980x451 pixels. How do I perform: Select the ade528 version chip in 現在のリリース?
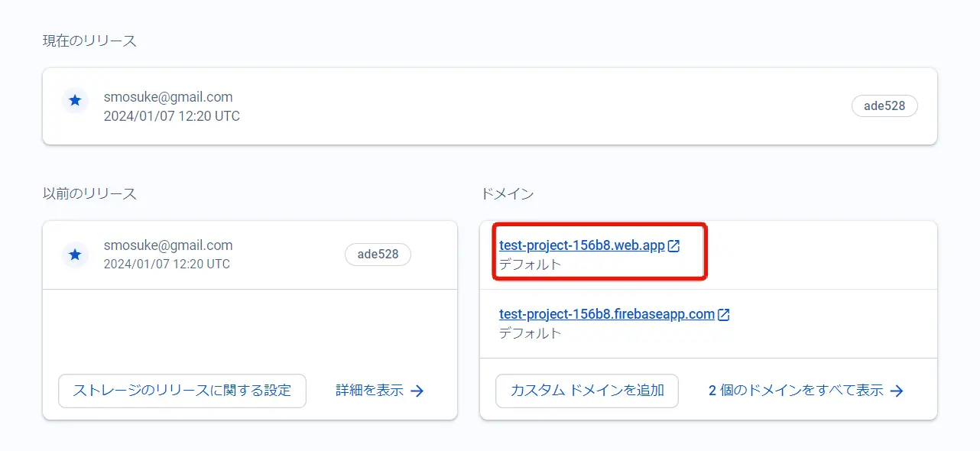[x=884, y=106]
